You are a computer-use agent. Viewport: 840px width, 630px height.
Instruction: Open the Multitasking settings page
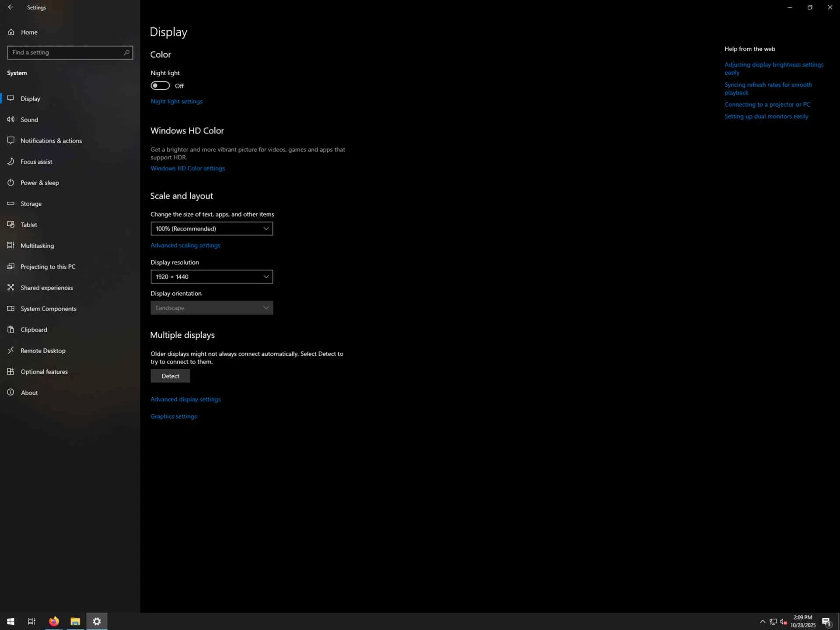[x=37, y=245]
